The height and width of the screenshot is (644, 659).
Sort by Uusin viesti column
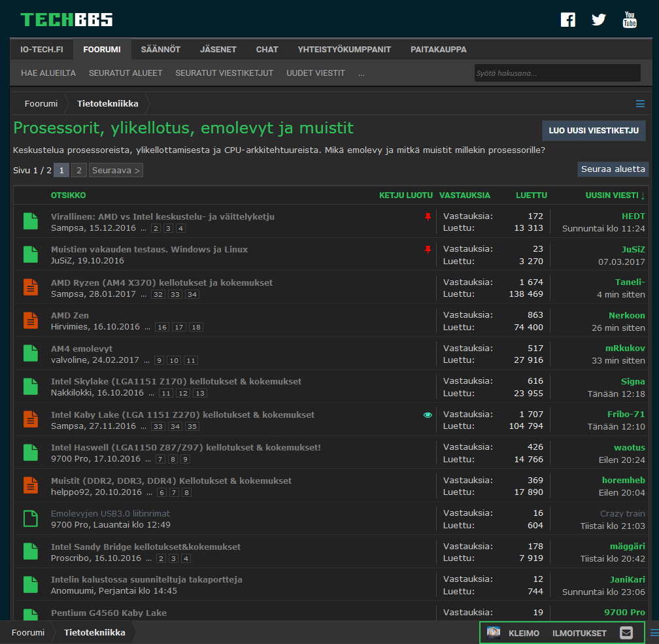click(615, 195)
